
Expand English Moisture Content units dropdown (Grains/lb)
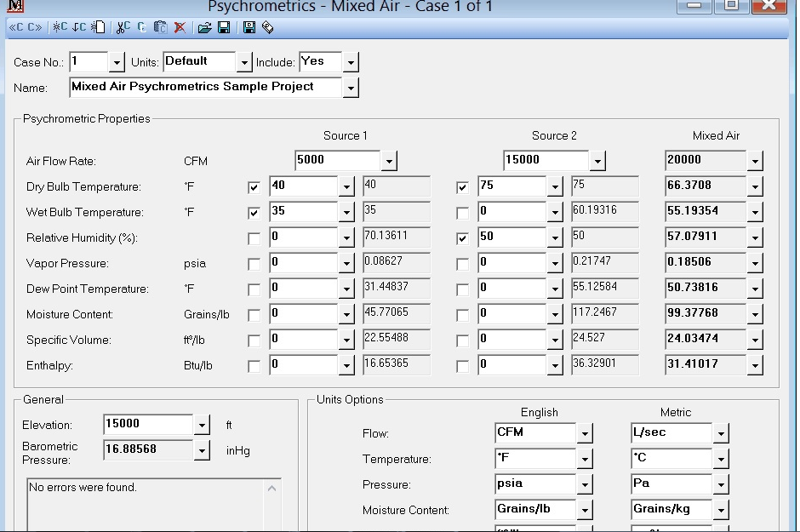585,510
